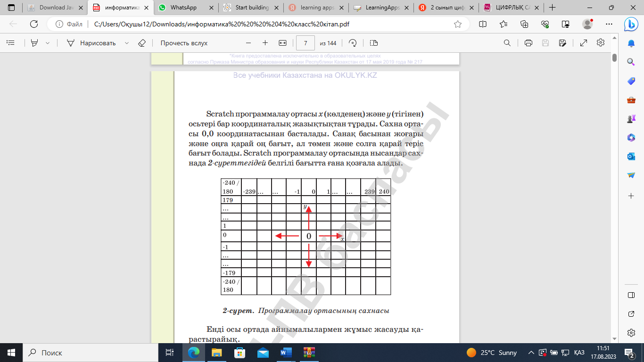The width and height of the screenshot is (644, 362).
Task: Zoom in with the plus button
Action: click(x=265, y=43)
